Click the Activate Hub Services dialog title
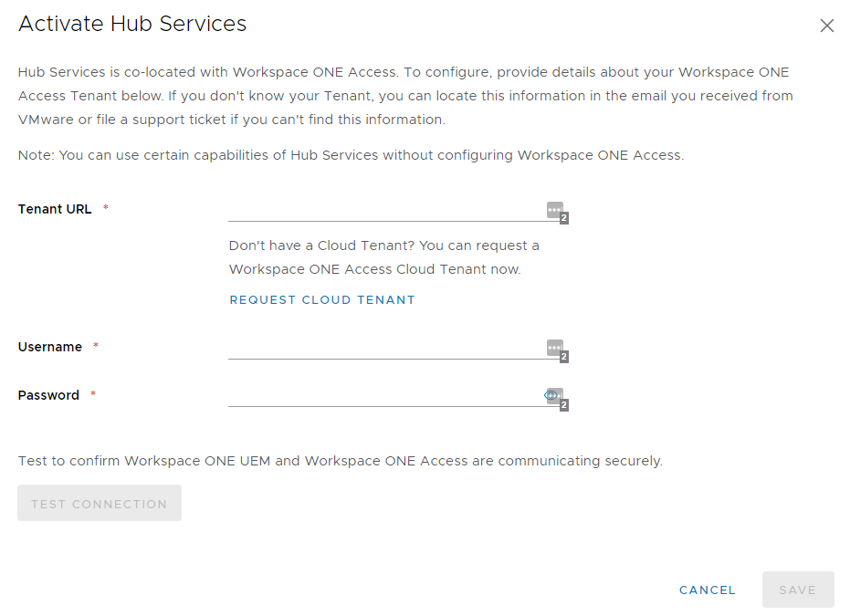 (x=132, y=24)
